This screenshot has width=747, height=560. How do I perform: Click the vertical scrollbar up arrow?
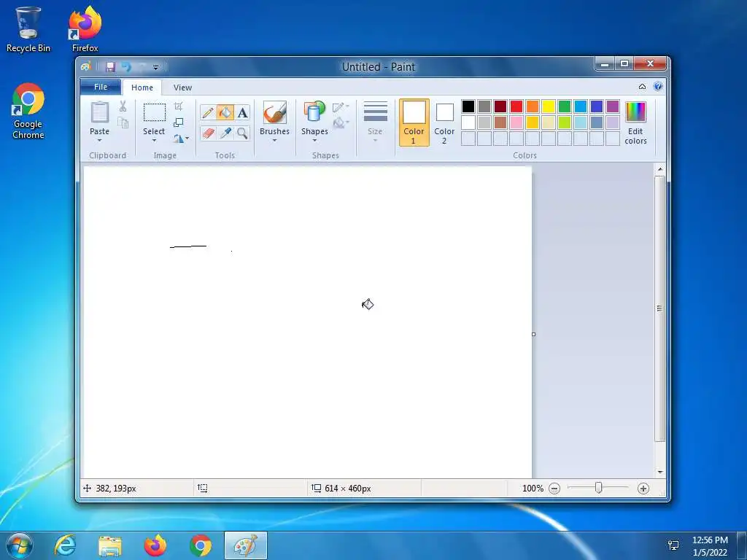point(659,169)
